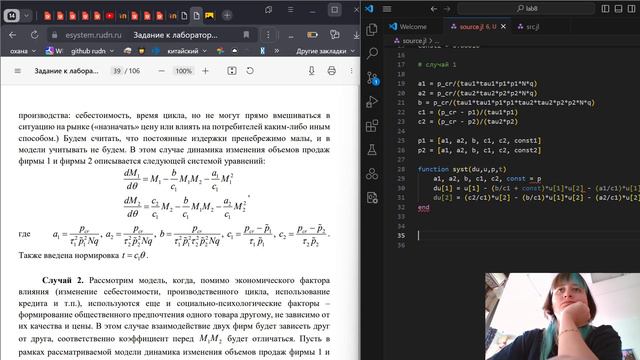
Task: Open the browser three-dots menu beside address bar
Action: coord(268,35)
